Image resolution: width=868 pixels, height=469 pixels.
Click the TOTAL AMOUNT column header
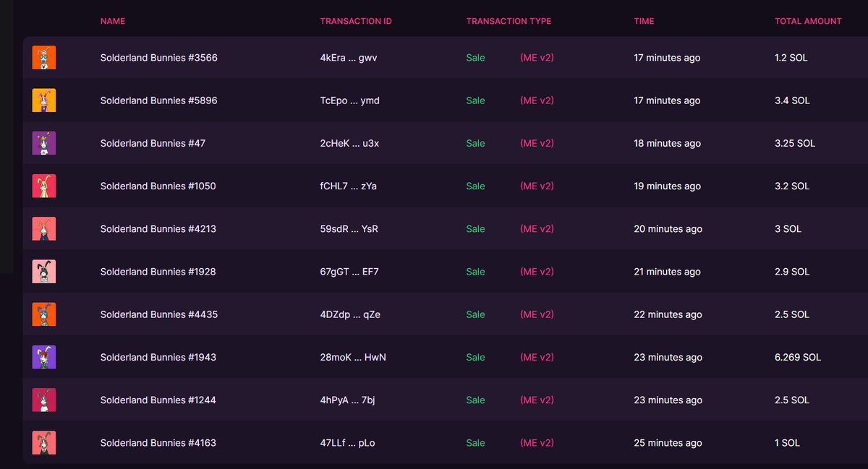coord(808,21)
